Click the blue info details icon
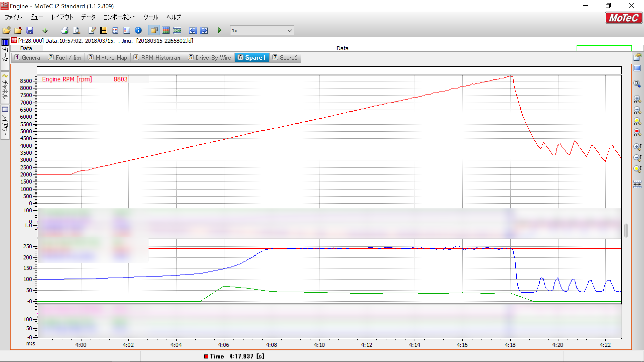 138,30
